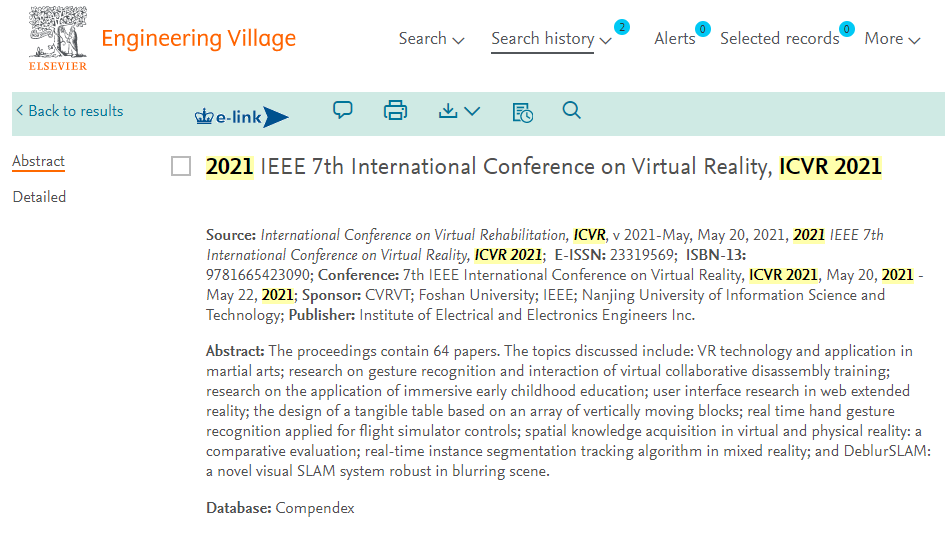Click the Alerts count badge

[x=702, y=29]
